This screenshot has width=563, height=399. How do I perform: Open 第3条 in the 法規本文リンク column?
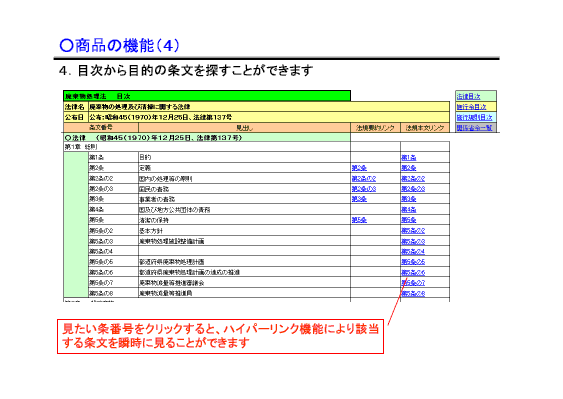(409, 199)
